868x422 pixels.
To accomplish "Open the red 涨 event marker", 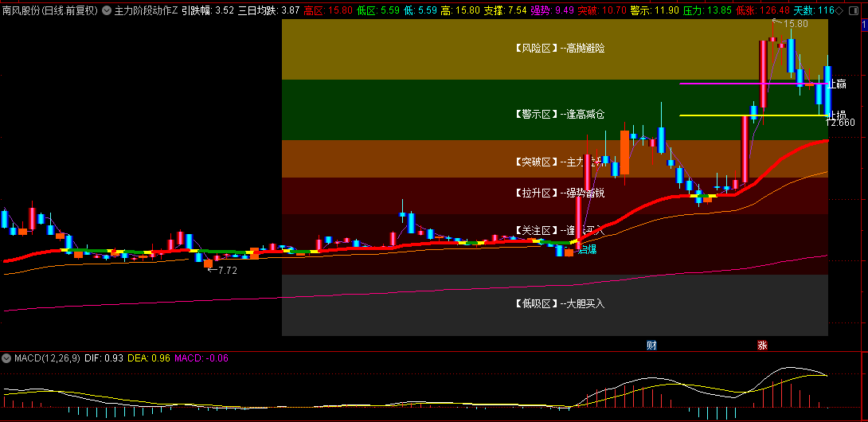I will 762,346.
